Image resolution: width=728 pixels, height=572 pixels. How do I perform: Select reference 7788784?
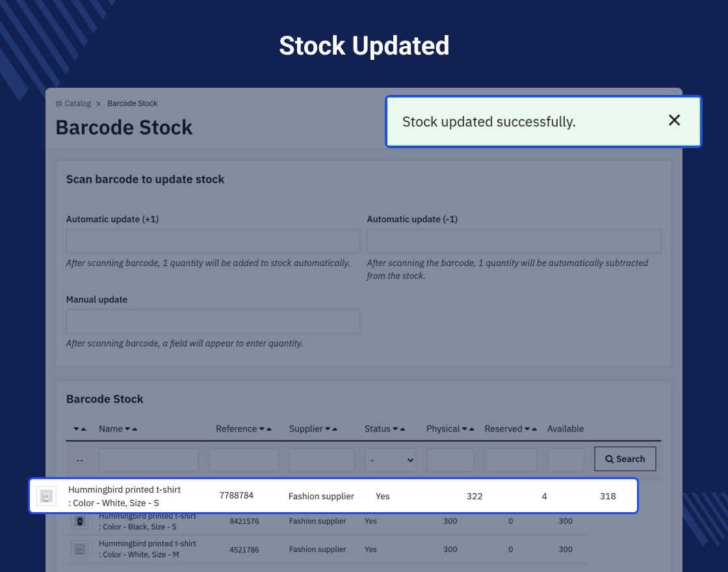coord(237,495)
